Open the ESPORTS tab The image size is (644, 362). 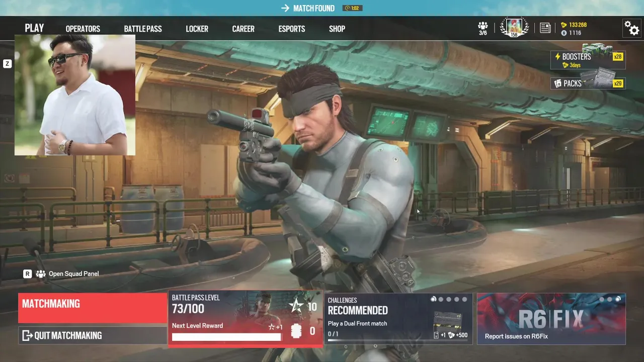click(292, 29)
